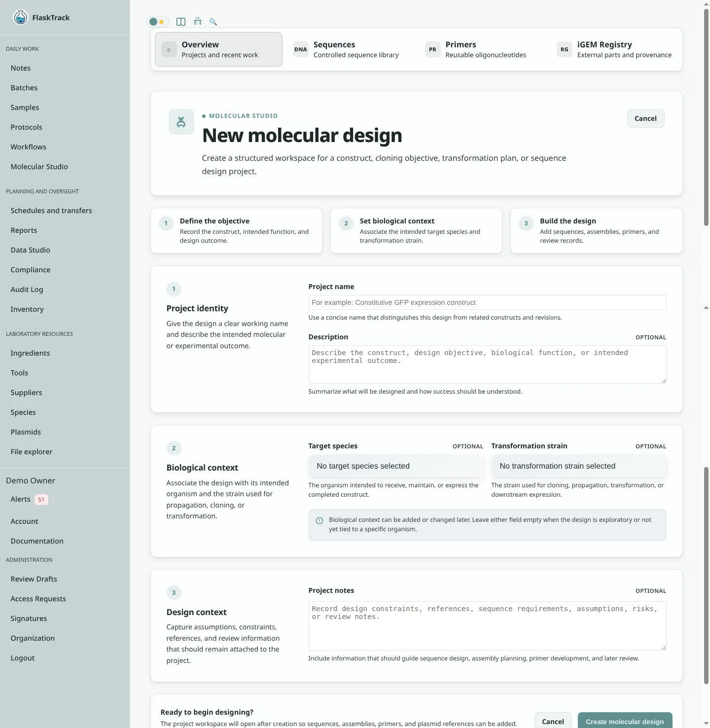Open the Sequences tab

click(350, 49)
